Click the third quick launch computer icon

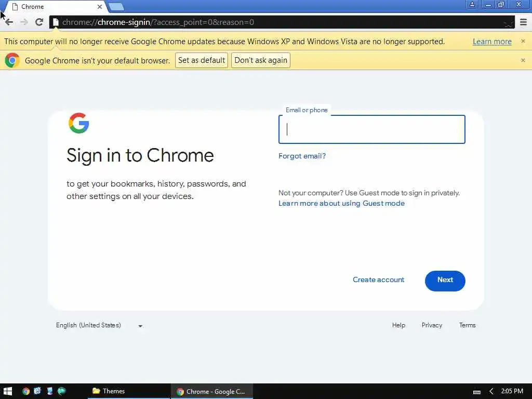50,391
